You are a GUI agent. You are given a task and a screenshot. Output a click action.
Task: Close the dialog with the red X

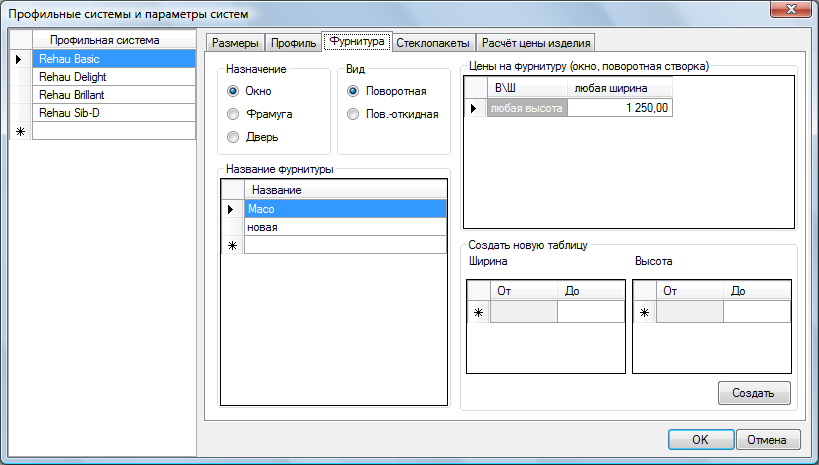pos(788,12)
